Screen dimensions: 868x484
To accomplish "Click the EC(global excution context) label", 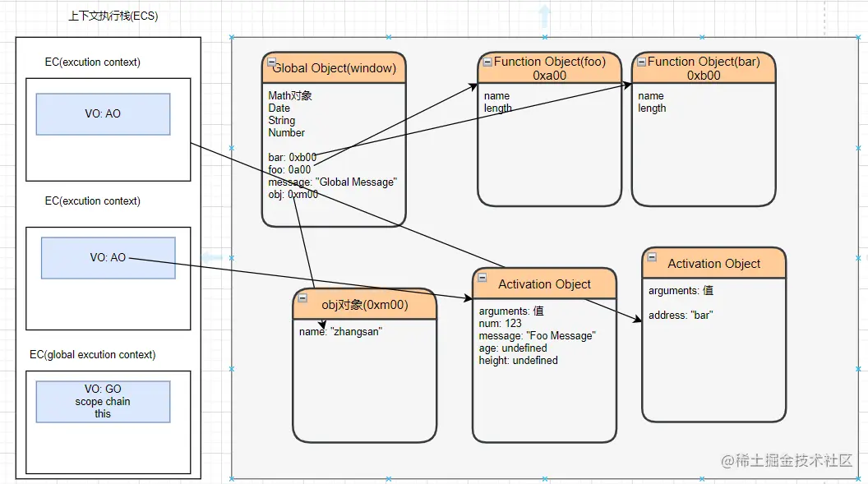I will point(92,354).
